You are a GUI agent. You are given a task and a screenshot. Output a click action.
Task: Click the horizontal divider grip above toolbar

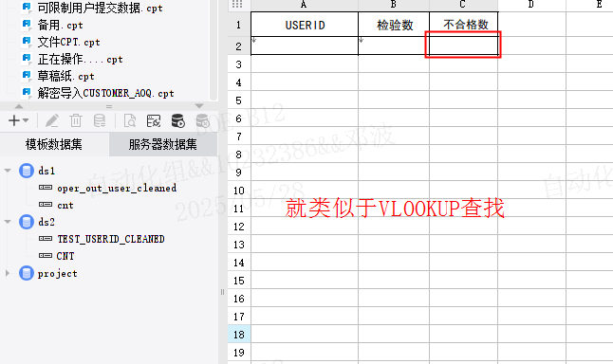pos(109,106)
